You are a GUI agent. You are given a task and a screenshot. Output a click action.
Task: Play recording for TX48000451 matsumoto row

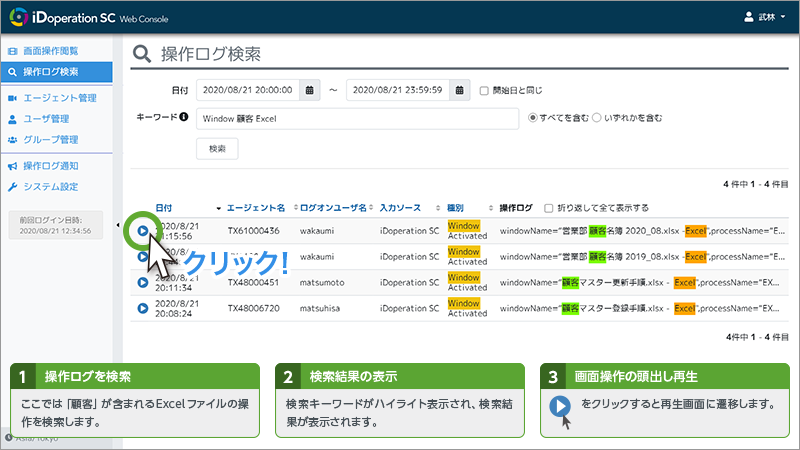(x=143, y=283)
